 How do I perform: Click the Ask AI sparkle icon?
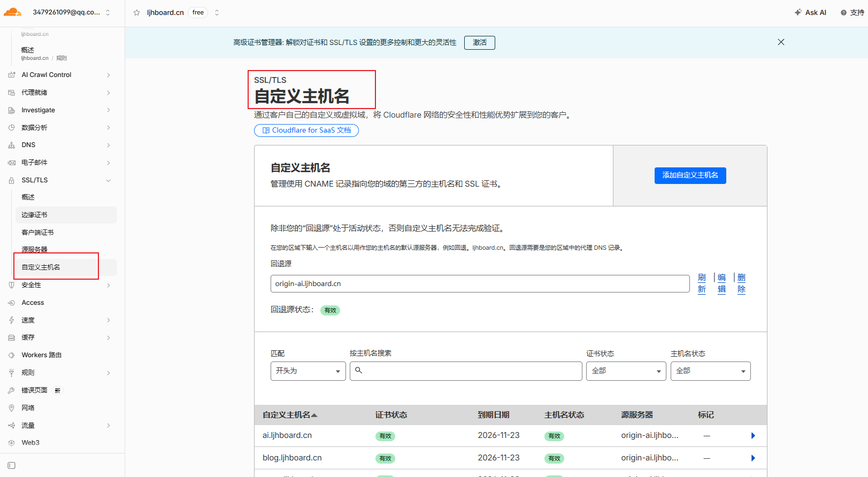798,12
